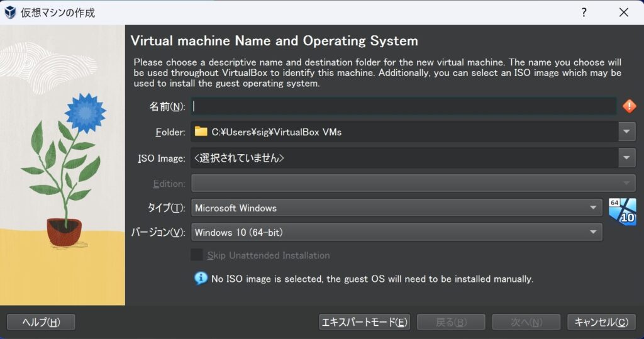
Task: Click the yellow folder icon in the Folder field
Action: (x=201, y=131)
